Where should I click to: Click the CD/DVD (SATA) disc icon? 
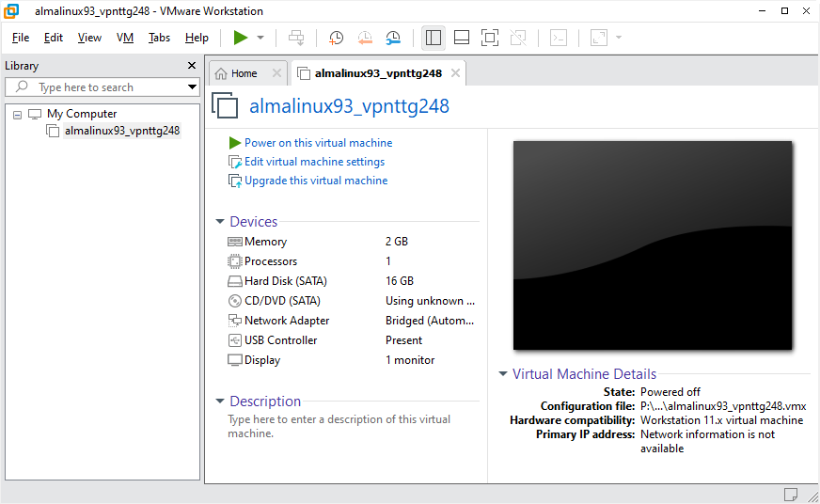(x=235, y=301)
